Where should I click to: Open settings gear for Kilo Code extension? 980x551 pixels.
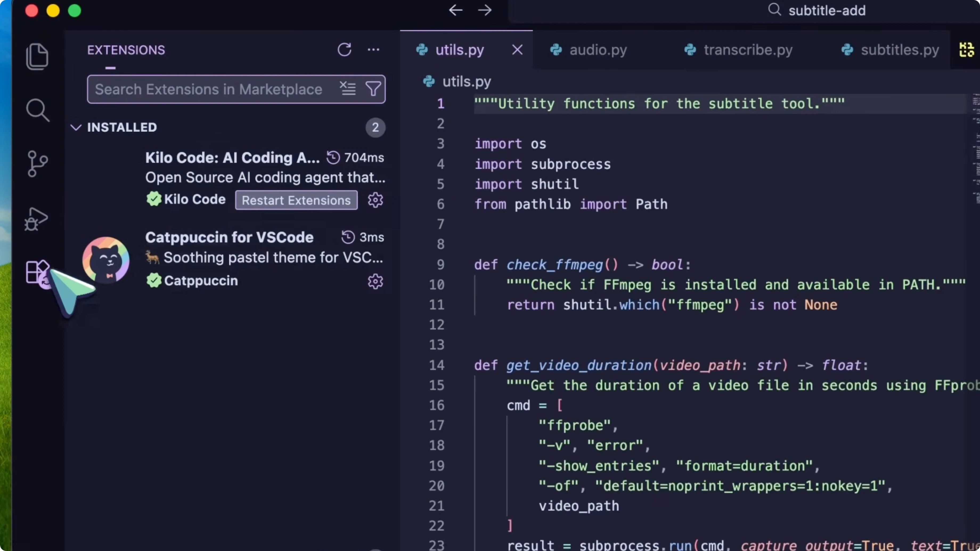click(375, 200)
